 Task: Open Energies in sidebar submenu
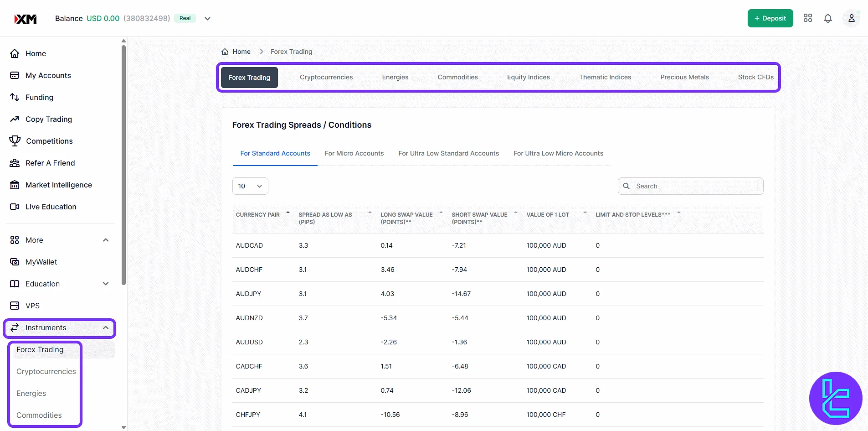point(31,393)
